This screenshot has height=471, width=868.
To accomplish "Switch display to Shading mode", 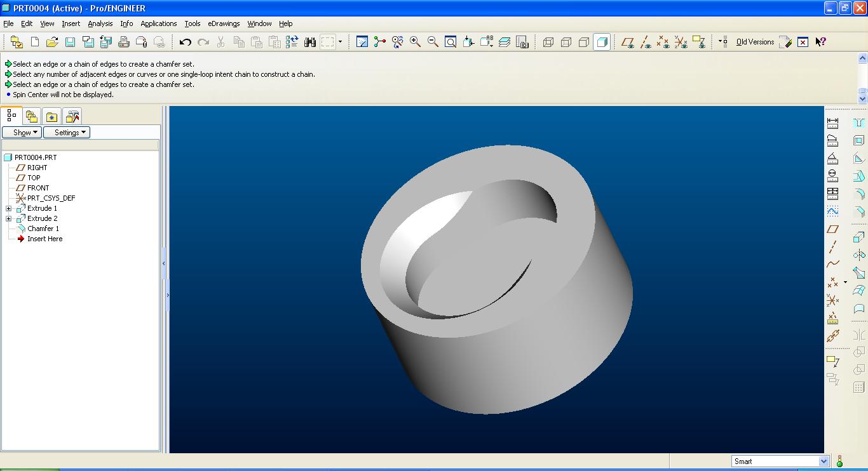I will (x=602, y=42).
